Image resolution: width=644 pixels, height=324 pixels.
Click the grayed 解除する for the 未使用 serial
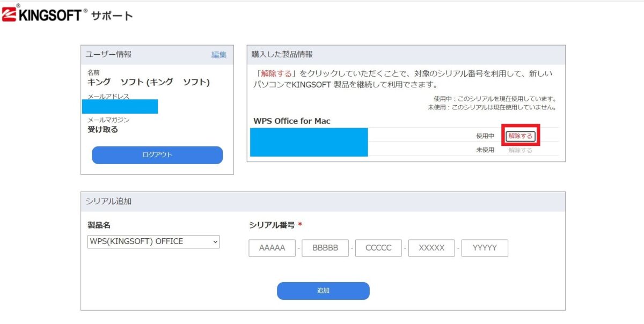[520, 151]
